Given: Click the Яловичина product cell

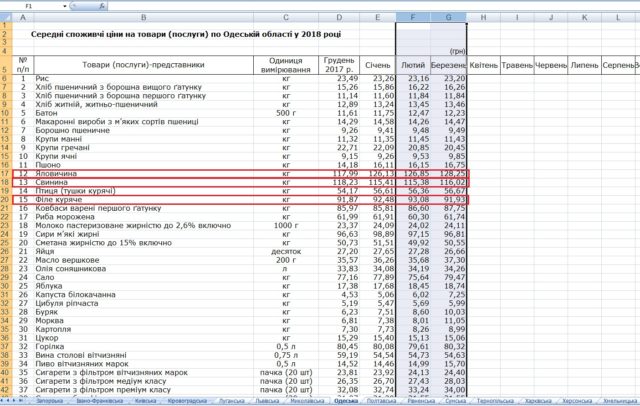Looking at the screenshot, I should click(55, 173).
